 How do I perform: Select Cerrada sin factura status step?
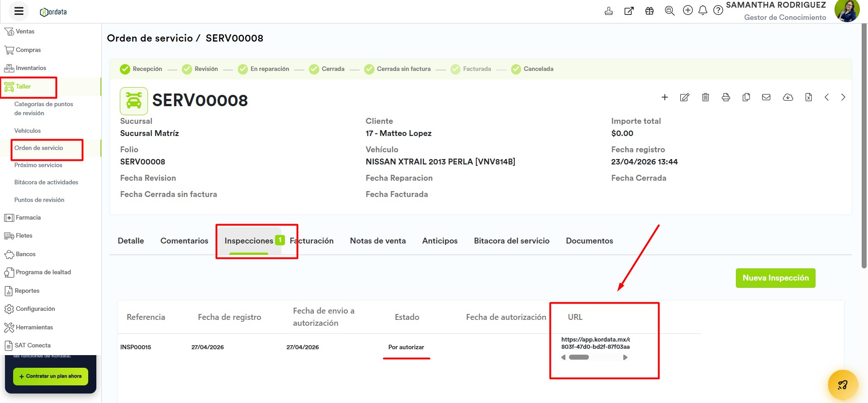pos(398,69)
